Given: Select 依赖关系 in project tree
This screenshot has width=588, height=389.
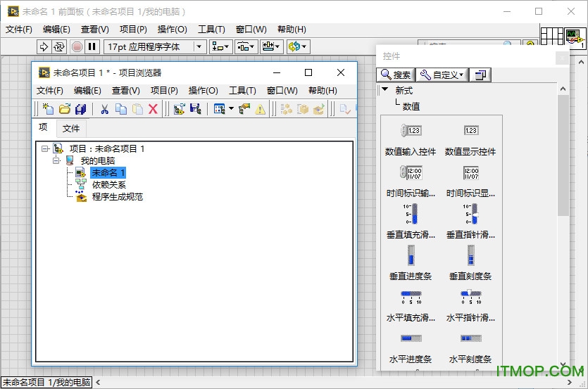Looking at the screenshot, I should [109, 185].
